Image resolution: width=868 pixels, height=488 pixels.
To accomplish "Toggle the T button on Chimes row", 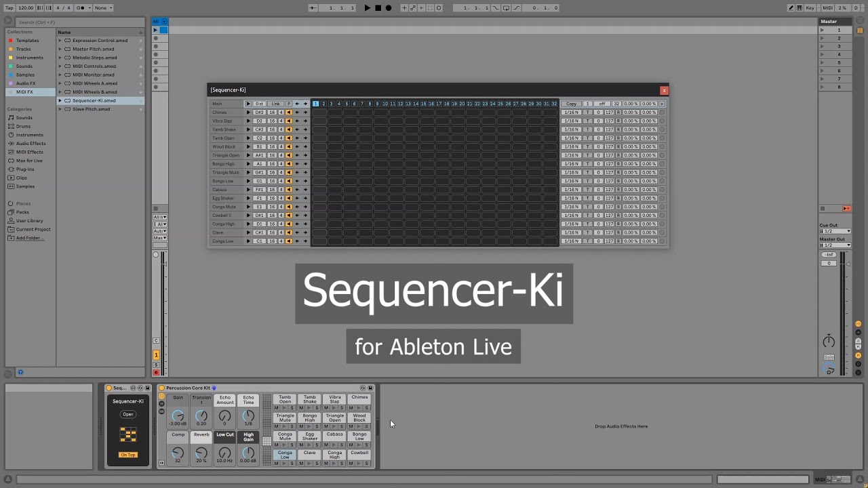I will 588,113.
